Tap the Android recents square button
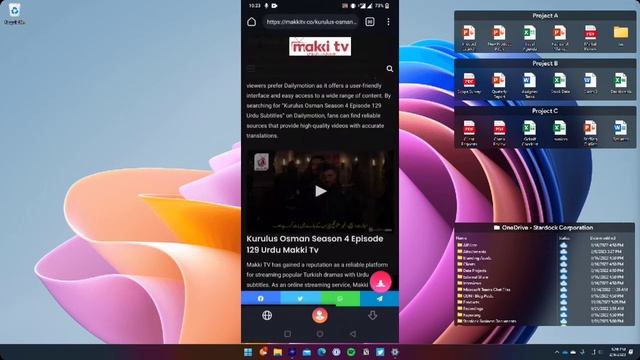 (287, 334)
